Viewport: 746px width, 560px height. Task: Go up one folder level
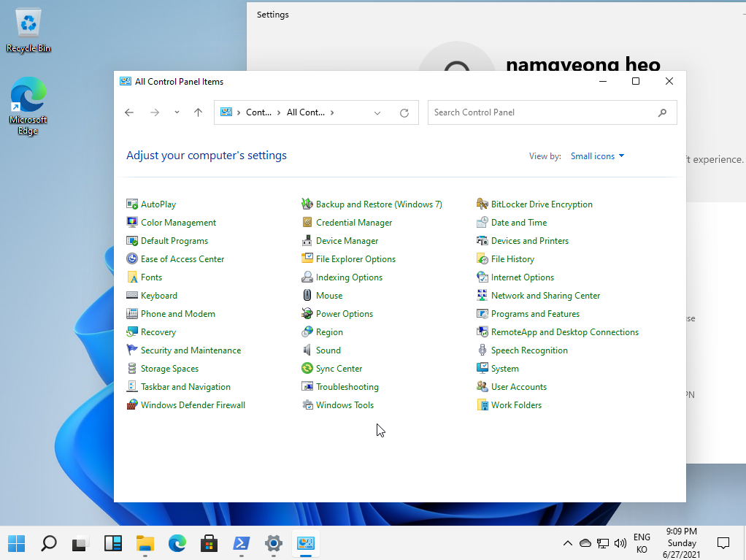(x=198, y=112)
